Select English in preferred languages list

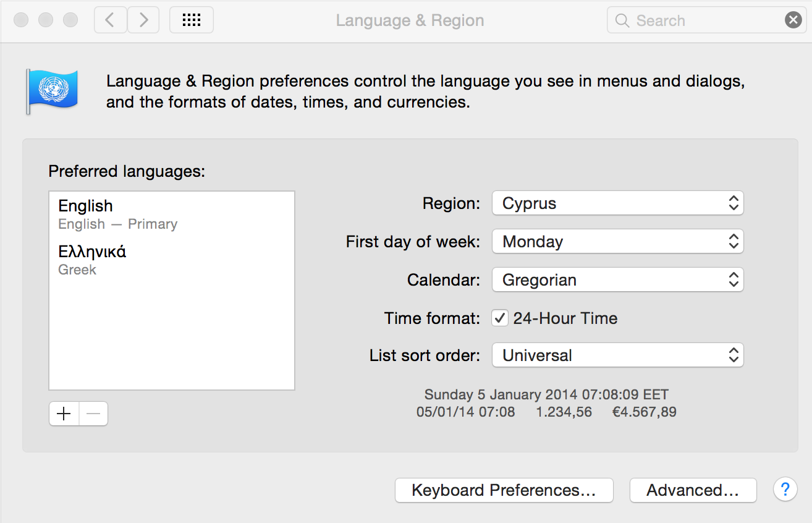(x=117, y=214)
